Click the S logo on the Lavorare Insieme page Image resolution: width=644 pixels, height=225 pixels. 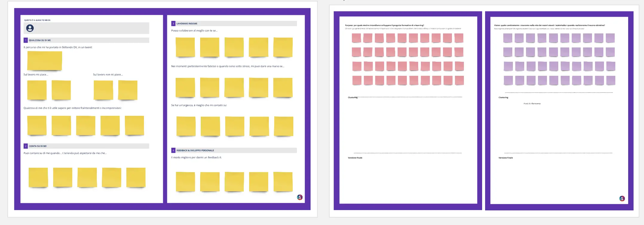point(300,197)
